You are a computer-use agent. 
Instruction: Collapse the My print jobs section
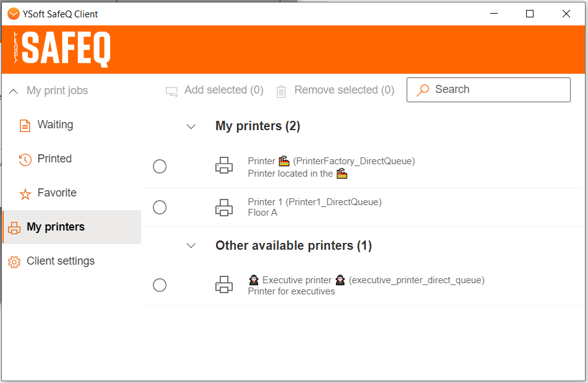pyautogui.click(x=14, y=91)
